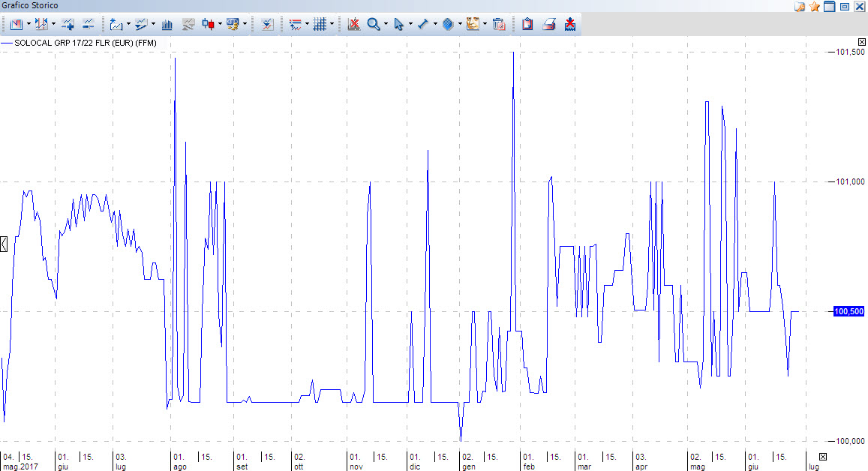
Task: Toggle the grid lines display button
Action: pos(320,24)
